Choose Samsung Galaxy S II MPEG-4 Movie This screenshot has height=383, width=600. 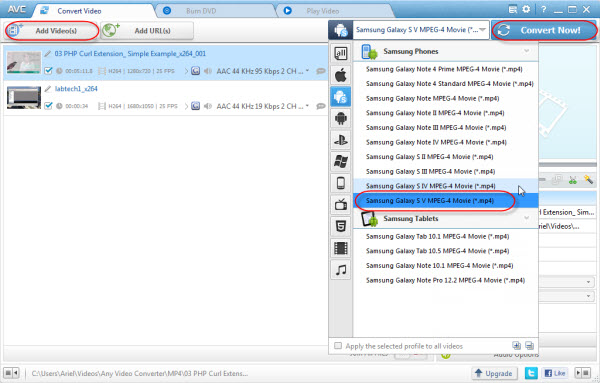(445, 157)
